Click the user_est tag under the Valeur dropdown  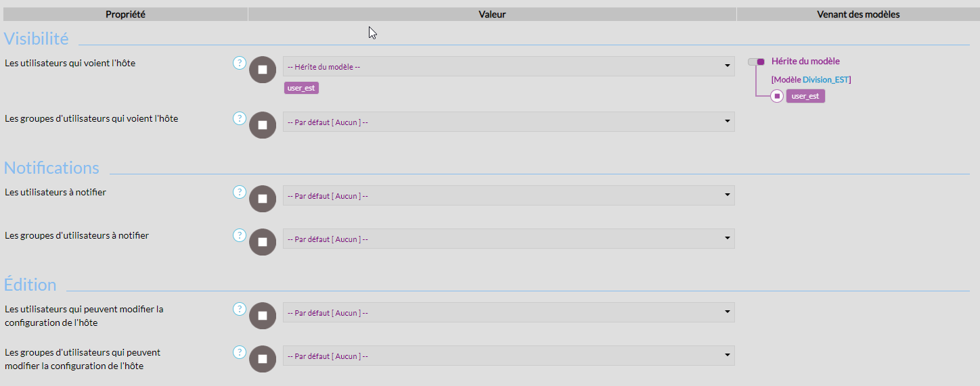pyautogui.click(x=301, y=88)
